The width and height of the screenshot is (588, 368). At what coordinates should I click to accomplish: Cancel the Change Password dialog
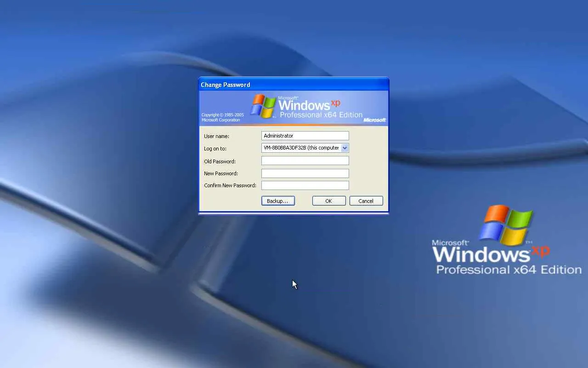point(366,201)
